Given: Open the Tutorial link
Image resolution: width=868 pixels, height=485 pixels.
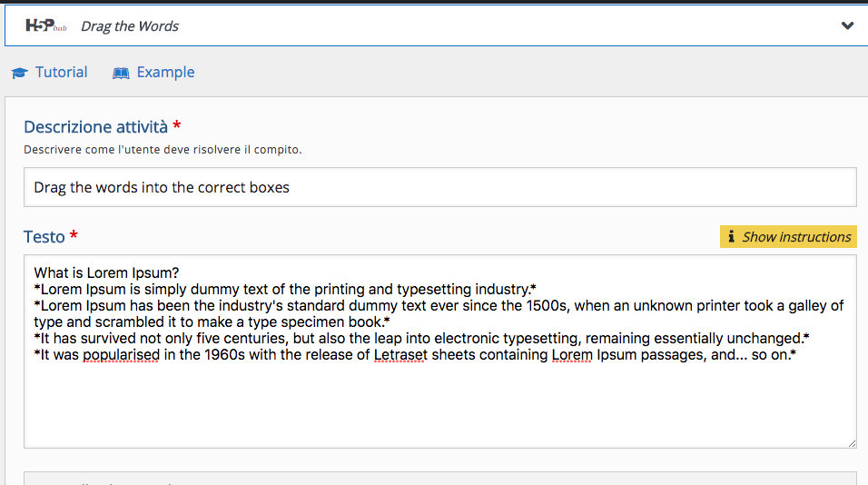Looking at the screenshot, I should tap(61, 72).
